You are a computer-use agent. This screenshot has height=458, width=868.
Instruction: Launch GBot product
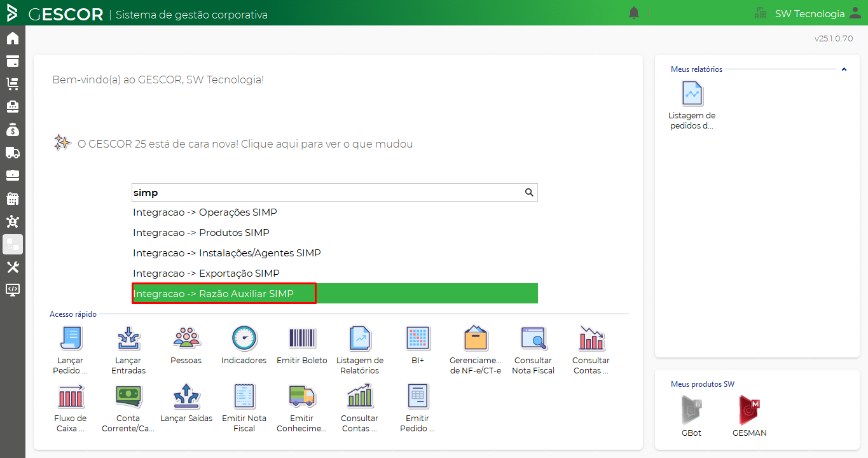(x=691, y=416)
